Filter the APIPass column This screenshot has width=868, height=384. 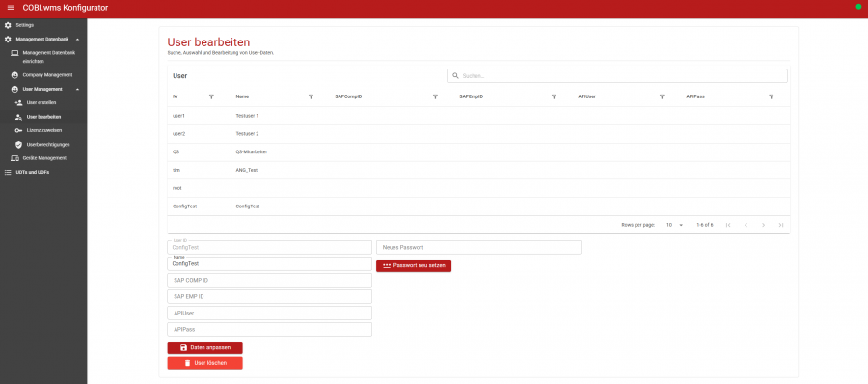pyautogui.click(x=772, y=96)
